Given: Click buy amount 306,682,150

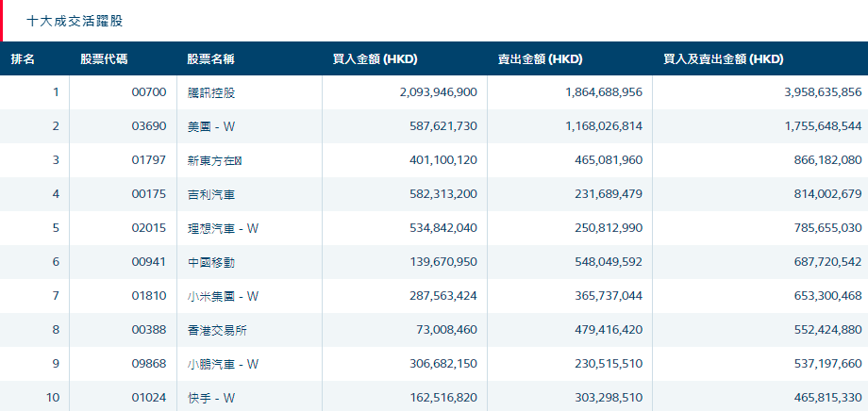Looking at the screenshot, I should pos(442,364).
